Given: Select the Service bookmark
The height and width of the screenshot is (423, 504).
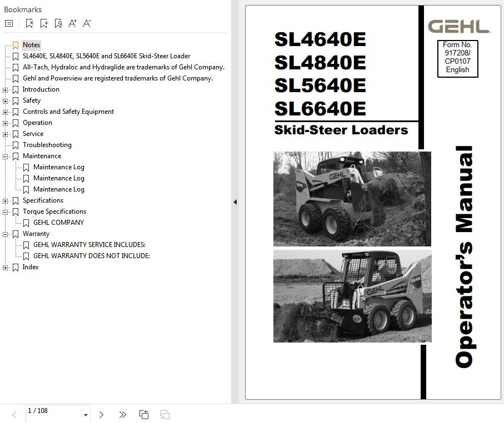Looking at the screenshot, I should pyautogui.click(x=33, y=134).
